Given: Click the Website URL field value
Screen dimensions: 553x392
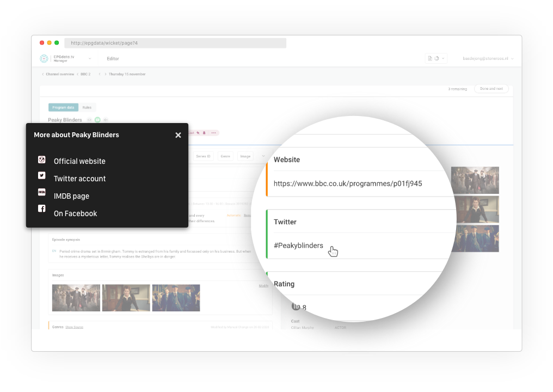Looking at the screenshot, I should (x=348, y=183).
